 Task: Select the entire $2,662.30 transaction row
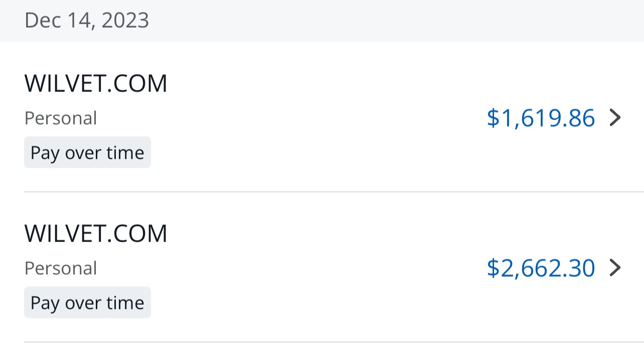(x=321, y=268)
